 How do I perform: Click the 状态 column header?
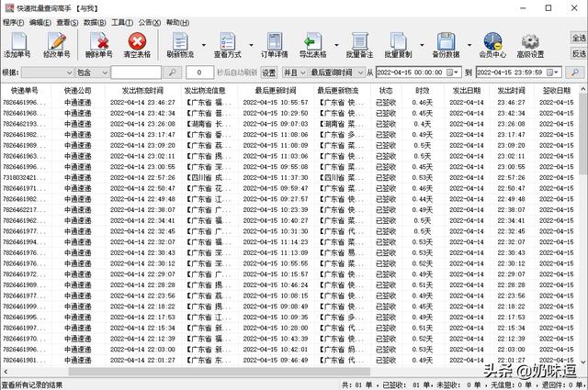[386, 91]
